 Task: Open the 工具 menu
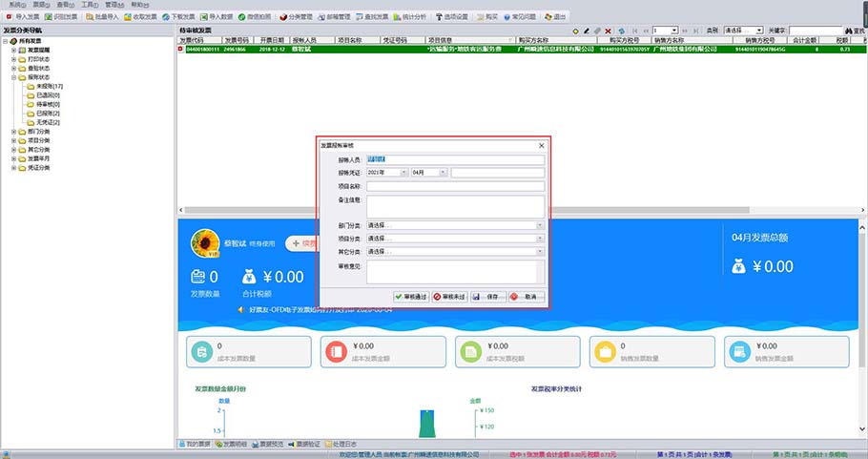[x=88, y=5]
